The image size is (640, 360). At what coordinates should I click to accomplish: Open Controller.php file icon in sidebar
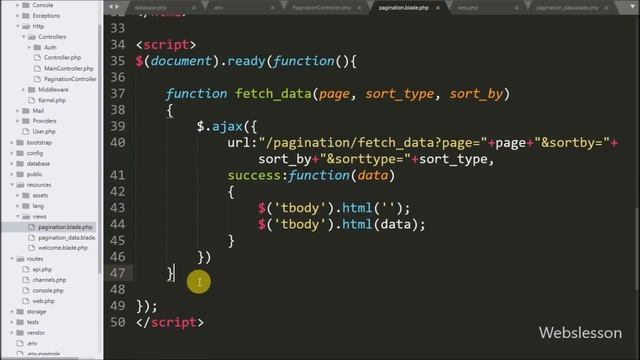pos(38,58)
